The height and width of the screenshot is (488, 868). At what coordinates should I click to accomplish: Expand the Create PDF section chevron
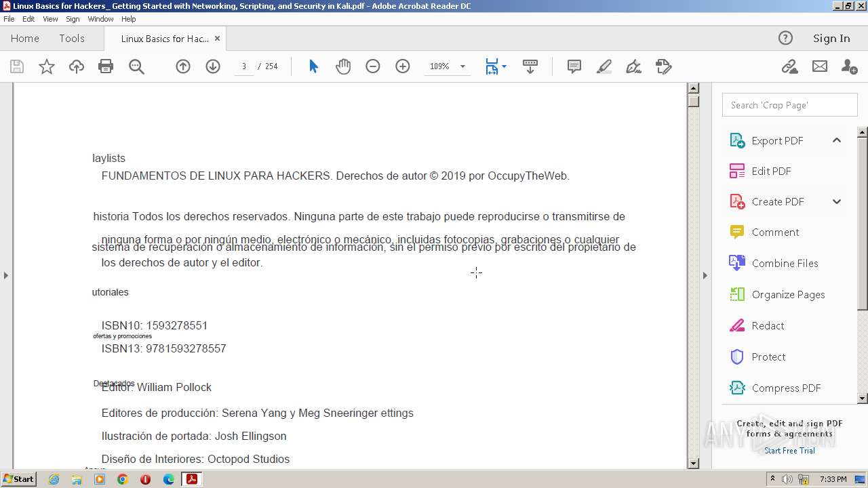coord(837,201)
